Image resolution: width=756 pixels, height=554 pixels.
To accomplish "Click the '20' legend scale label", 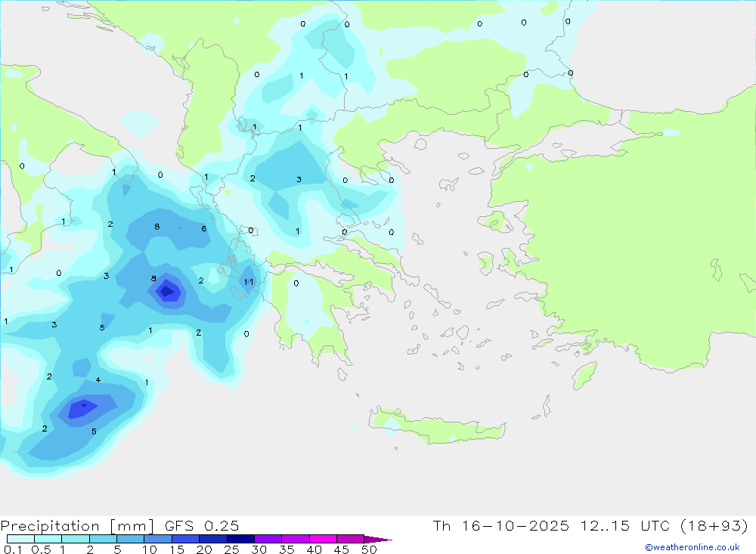I will pos(204,549).
